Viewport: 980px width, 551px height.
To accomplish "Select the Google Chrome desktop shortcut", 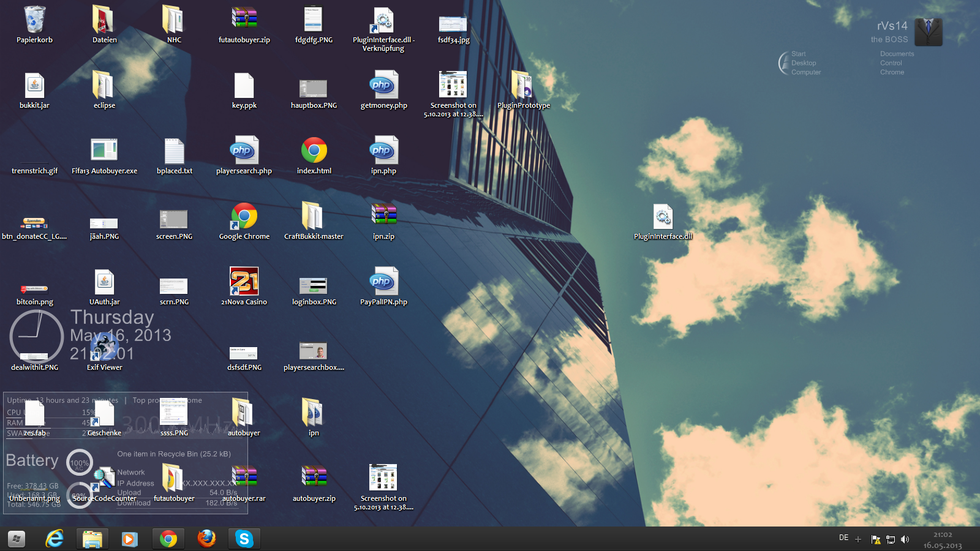I will tap(244, 217).
